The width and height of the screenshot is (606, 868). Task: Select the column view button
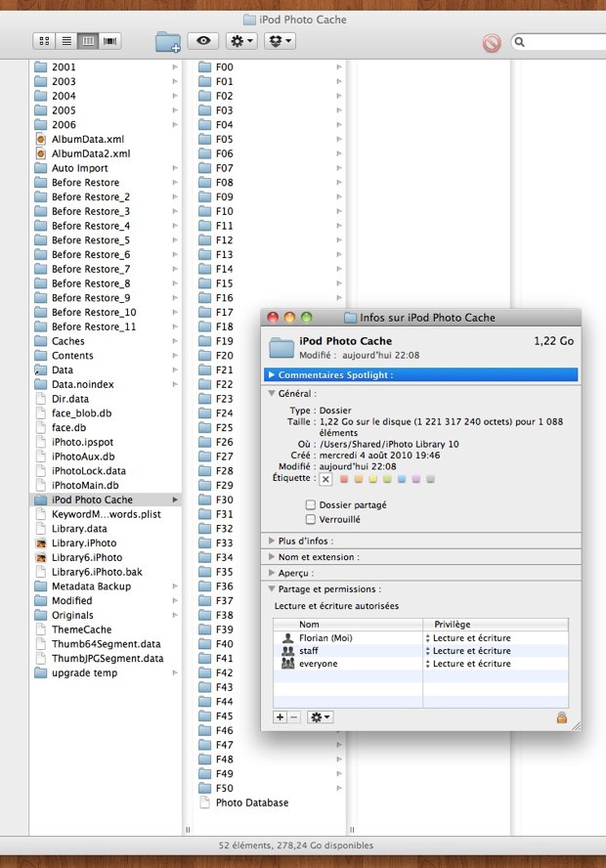[88, 41]
